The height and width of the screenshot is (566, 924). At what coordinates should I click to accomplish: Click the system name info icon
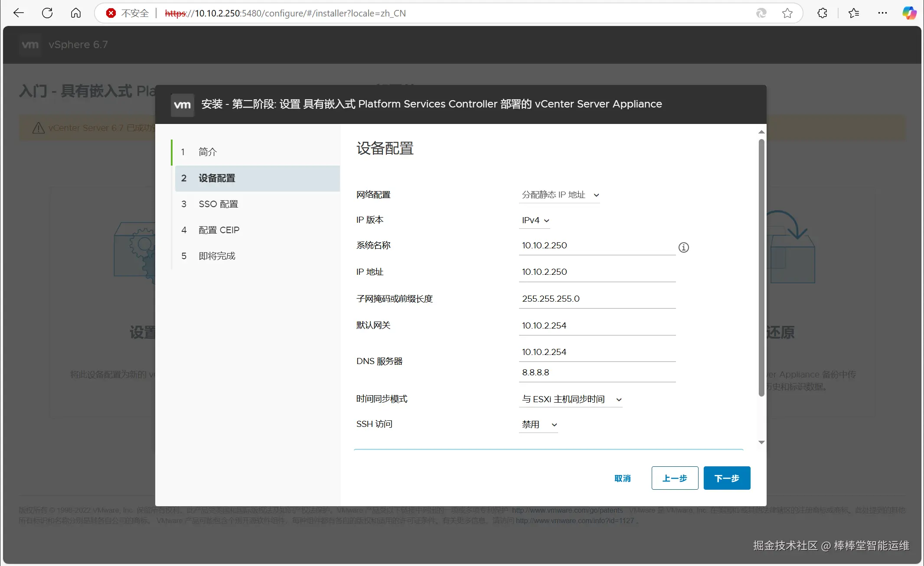point(683,247)
